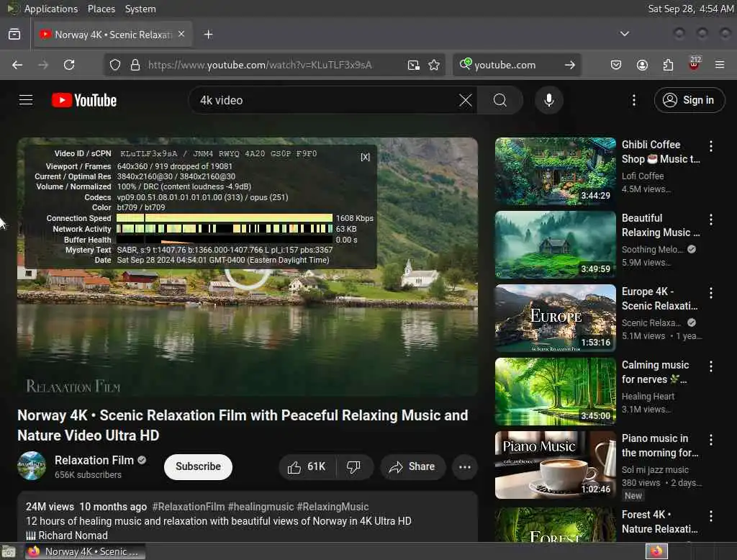Open the Applications menu
Viewport: 737px width, 560px height.
(x=51, y=9)
